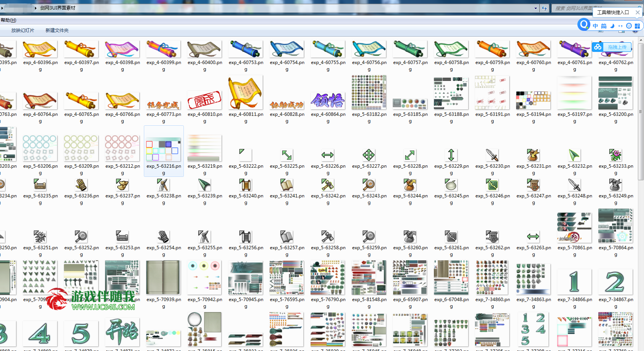The width and height of the screenshot is (644, 351).
Task: Select the 任务完成 text thumbnail exp_4-60773
Action: click(x=163, y=105)
